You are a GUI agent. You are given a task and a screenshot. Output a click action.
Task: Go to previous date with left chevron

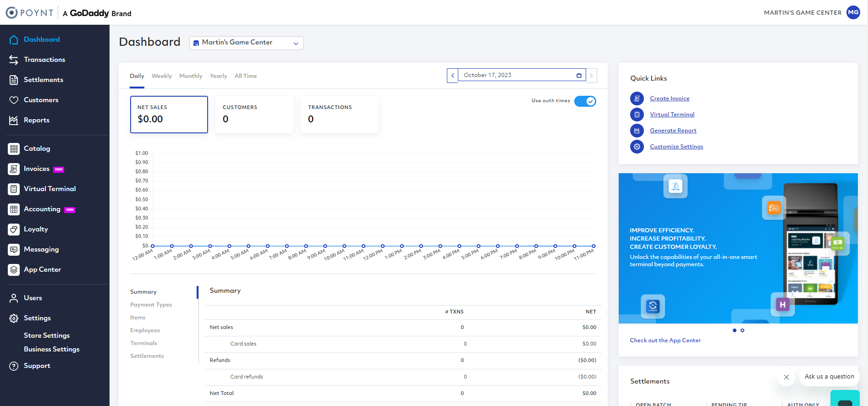click(452, 75)
